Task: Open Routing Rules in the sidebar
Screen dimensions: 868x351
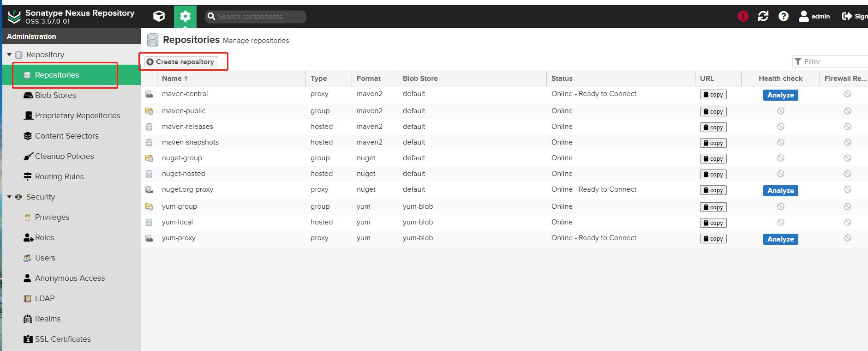Action: (72, 176)
